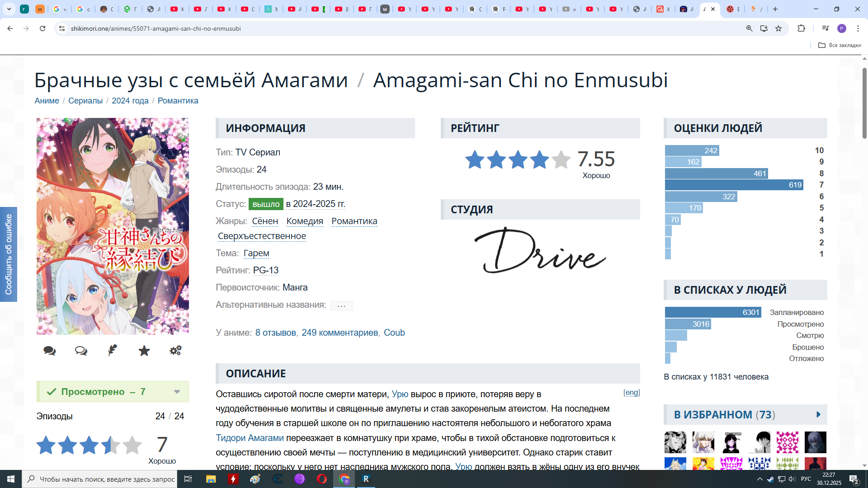Open the Романтика breadcrumb link

click(178, 101)
